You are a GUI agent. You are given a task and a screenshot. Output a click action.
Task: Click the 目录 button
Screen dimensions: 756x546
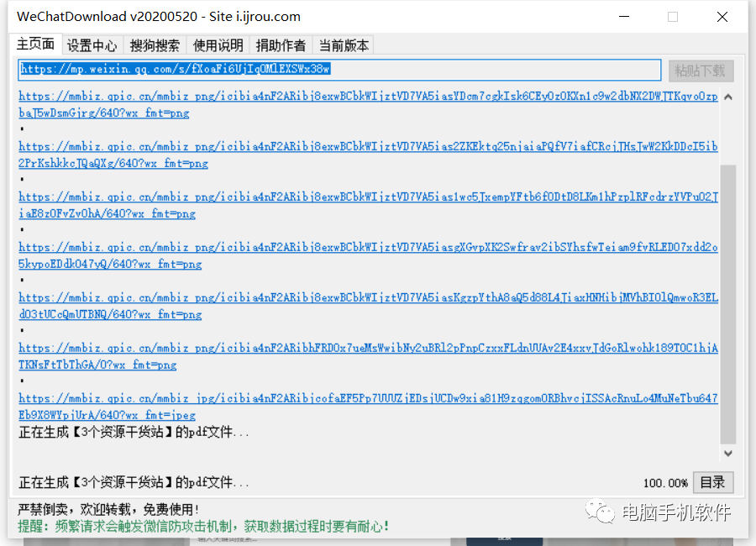[713, 482]
